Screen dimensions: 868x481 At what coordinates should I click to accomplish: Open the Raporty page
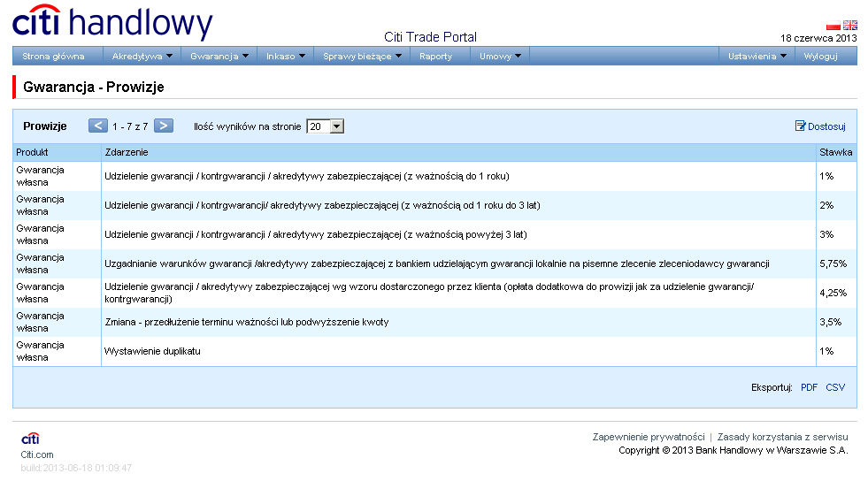[435, 57]
